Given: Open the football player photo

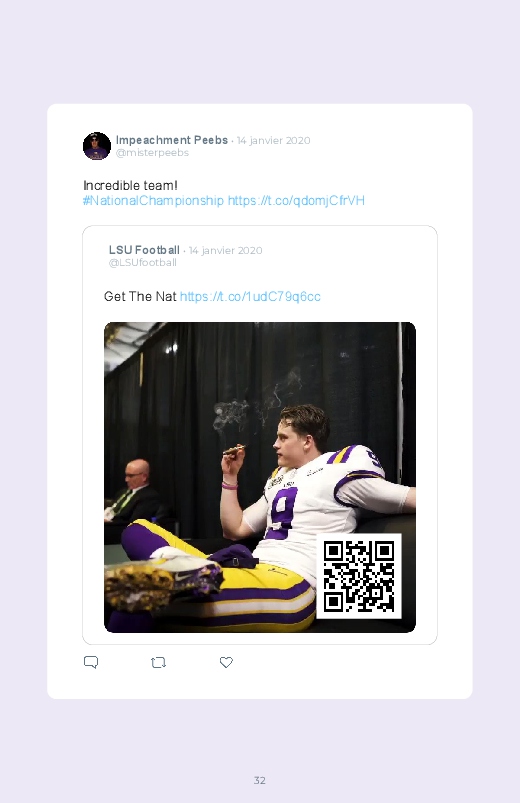Looking at the screenshot, I should tap(260, 477).
